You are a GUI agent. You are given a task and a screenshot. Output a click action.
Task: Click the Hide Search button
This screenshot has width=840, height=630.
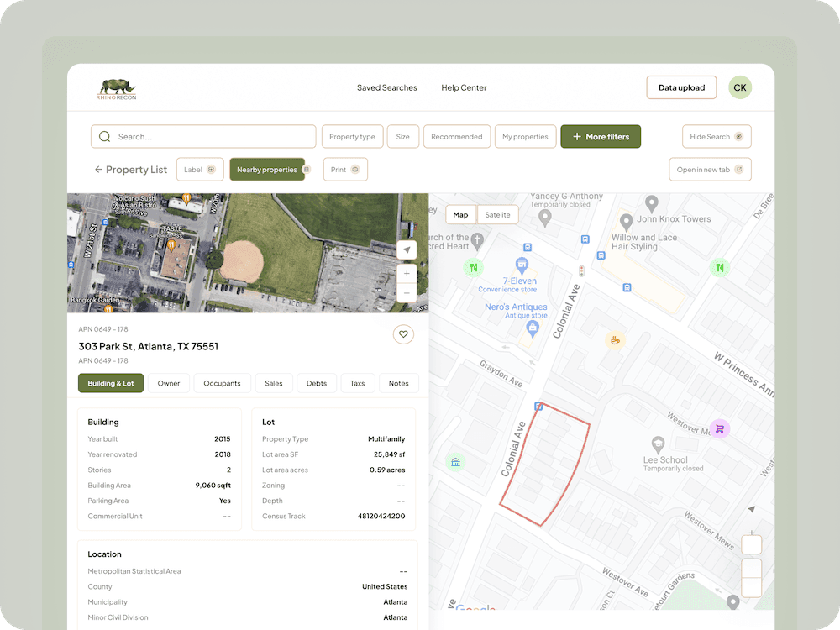[x=717, y=137]
